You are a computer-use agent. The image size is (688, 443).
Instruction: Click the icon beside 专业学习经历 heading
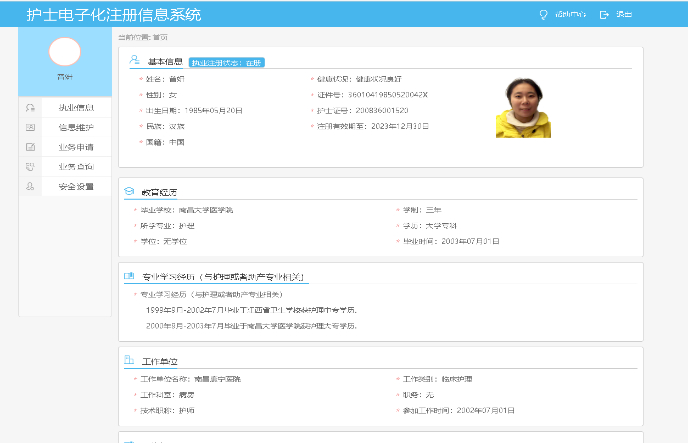click(x=129, y=276)
